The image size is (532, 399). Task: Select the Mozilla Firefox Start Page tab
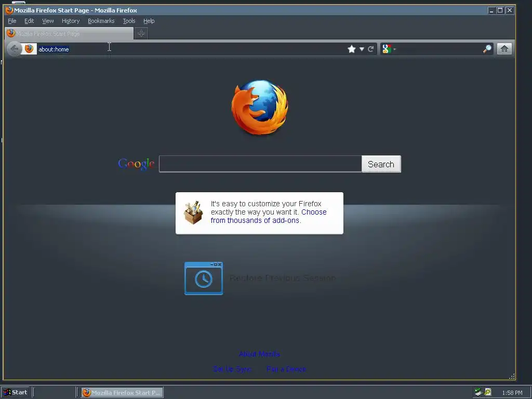click(69, 34)
